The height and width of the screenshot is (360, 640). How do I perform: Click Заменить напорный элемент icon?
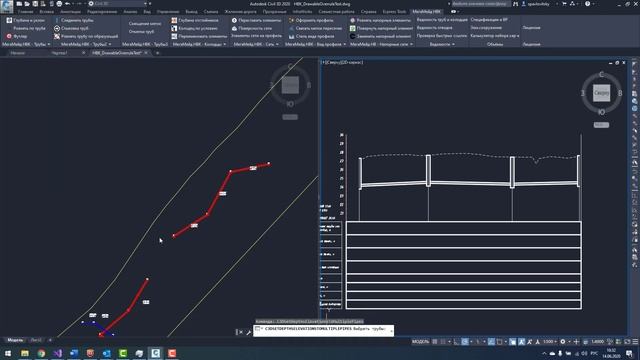[353, 36]
